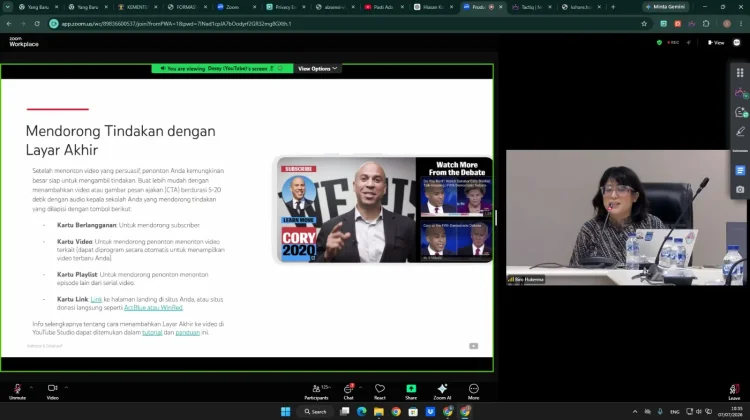750x420 pixels.
Task: Follow the 'panduan' link on slide
Action: (x=188, y=332)
